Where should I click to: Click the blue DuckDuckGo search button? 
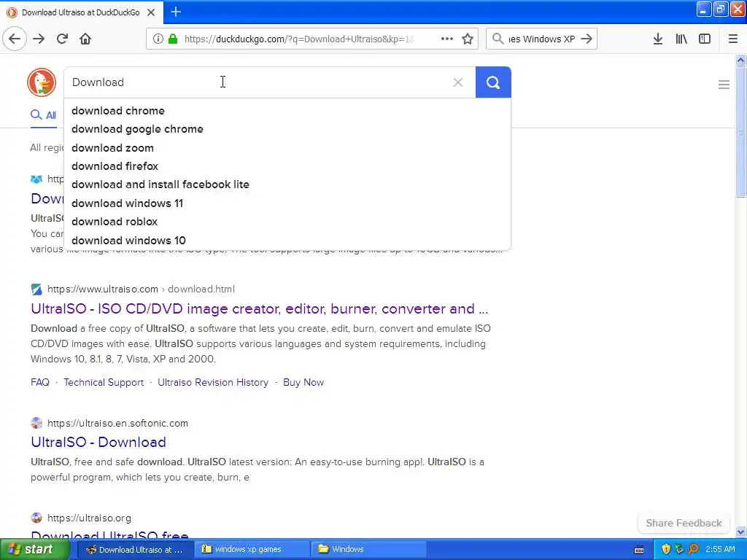(493, 82)
